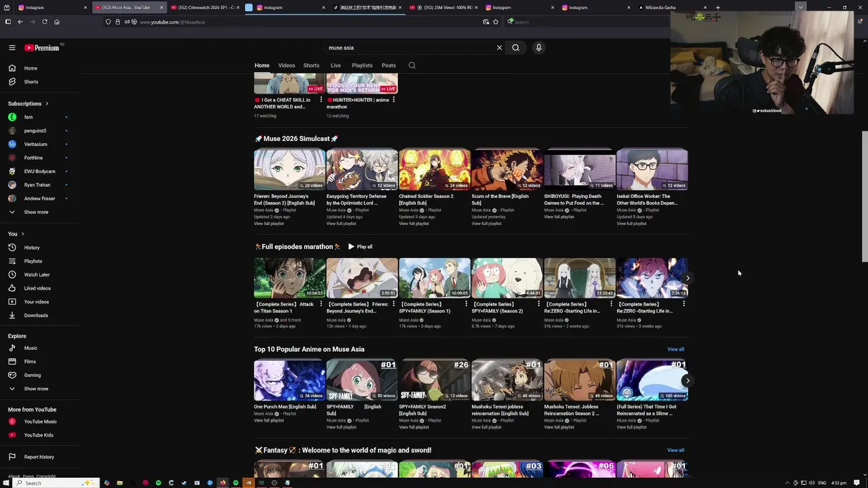Open more options for the CHEAT SKILL live stream
Screen dimensions: 868x488
321,100
